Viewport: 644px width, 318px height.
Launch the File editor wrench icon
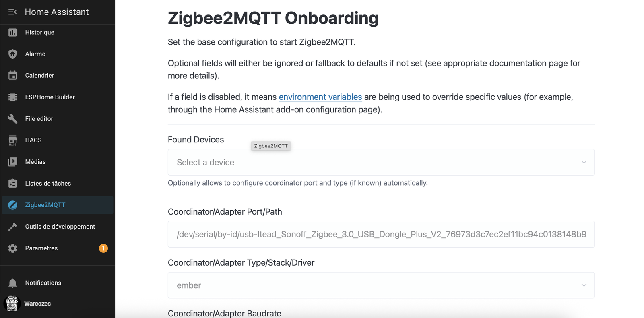[12, 118]
